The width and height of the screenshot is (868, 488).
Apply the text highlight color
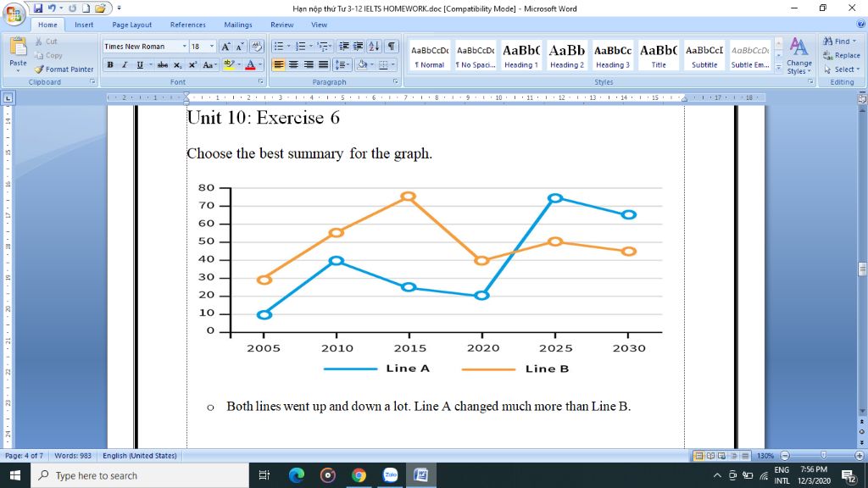pos(229,64)
